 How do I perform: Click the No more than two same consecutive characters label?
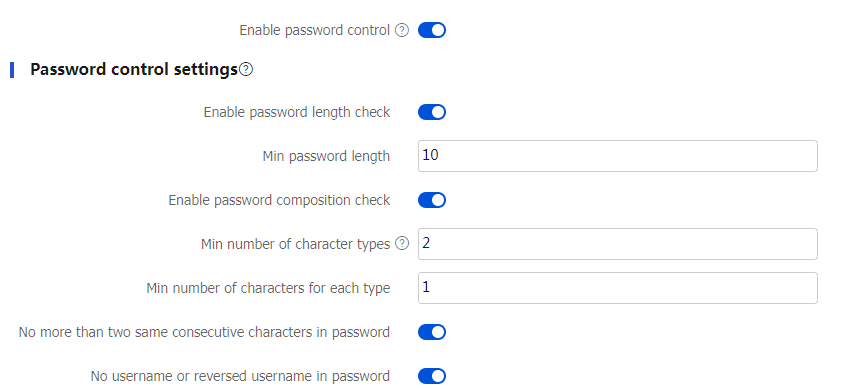(204, 332)
